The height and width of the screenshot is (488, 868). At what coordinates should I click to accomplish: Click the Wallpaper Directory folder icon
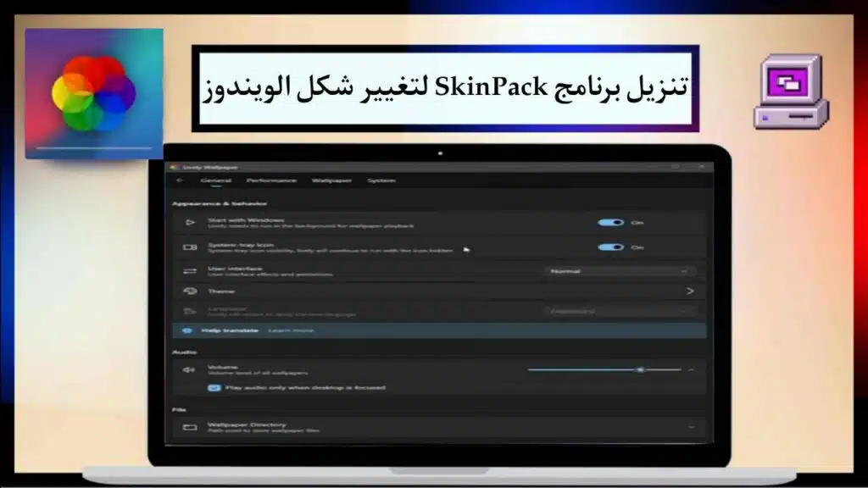click(x=190, y=427)
